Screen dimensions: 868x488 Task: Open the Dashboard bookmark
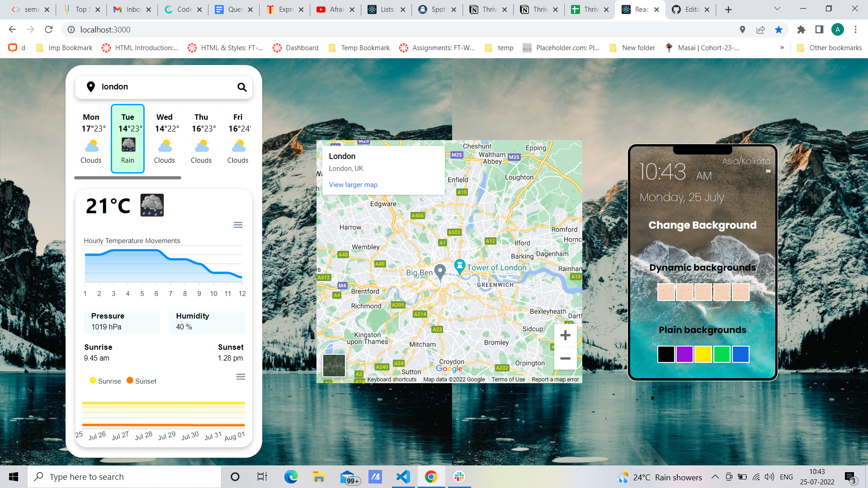(x=296, y=48)
